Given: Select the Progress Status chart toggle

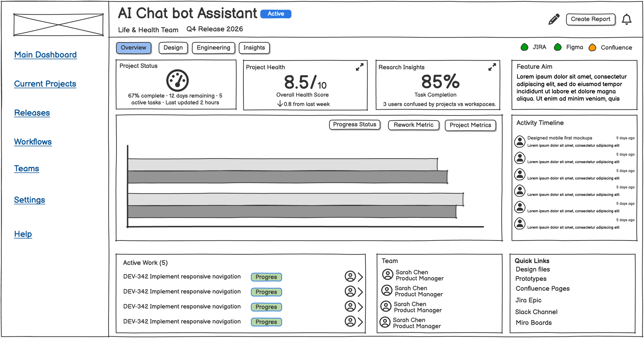Looking at the screenshot, I should pyautogui.click(x=354, y=124).
